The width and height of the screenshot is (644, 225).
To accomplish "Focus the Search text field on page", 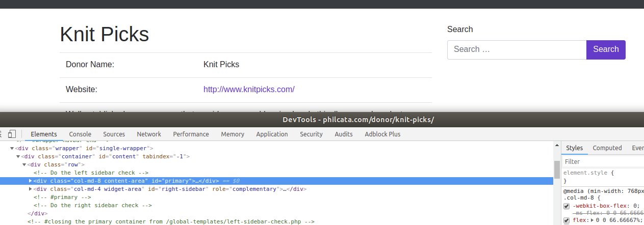I will point(517,49).
